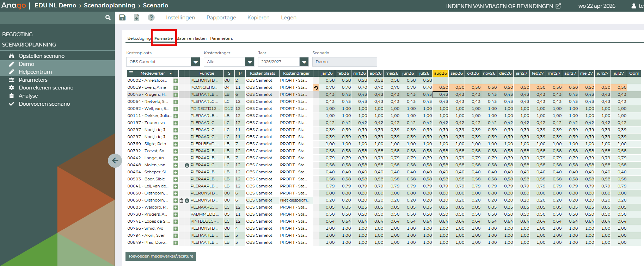
Task: Select Doorrekenen scenario in the sidebar
Action: [46, 88]
